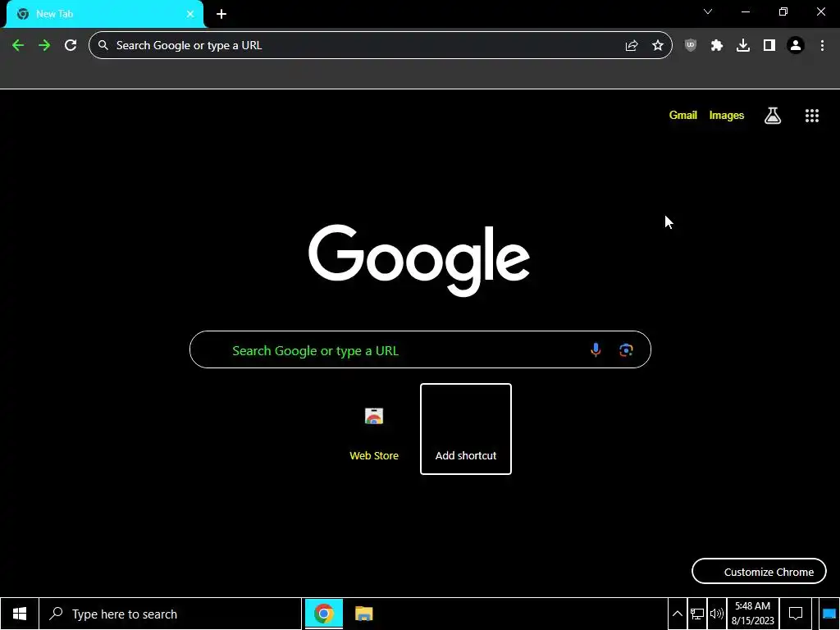Open the Extensions puzzle piece menu
This screenshot has width=840, height=630.
pos(717,46)
